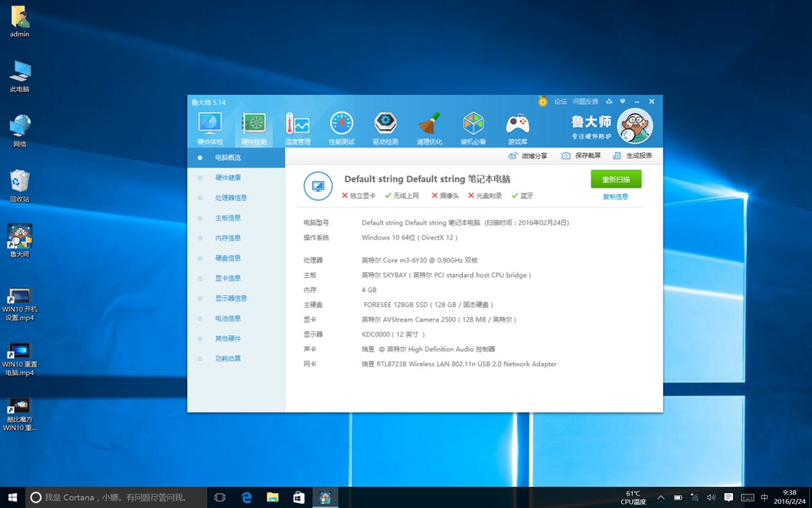
Task: Open Microsoft Edge from the taskbar
Action: coord(246,497)
